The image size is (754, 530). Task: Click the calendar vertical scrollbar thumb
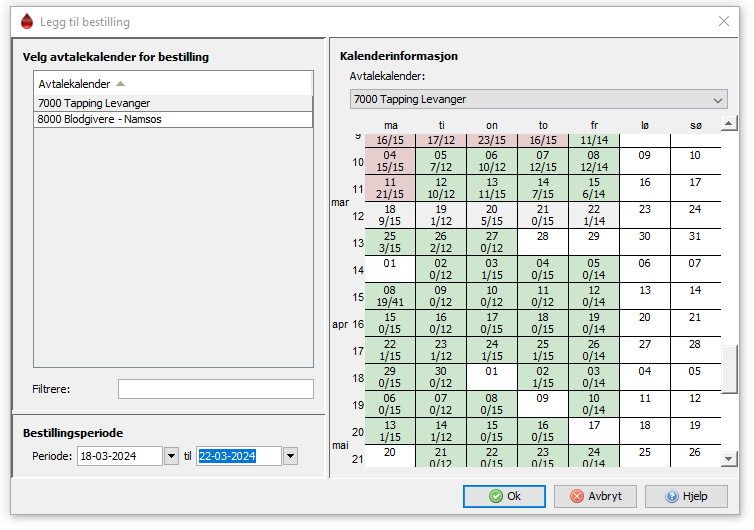click(729, 369)
